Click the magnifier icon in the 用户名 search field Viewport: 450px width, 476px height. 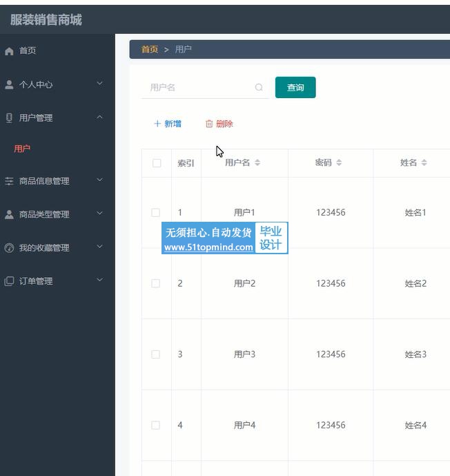click(259, 88)
